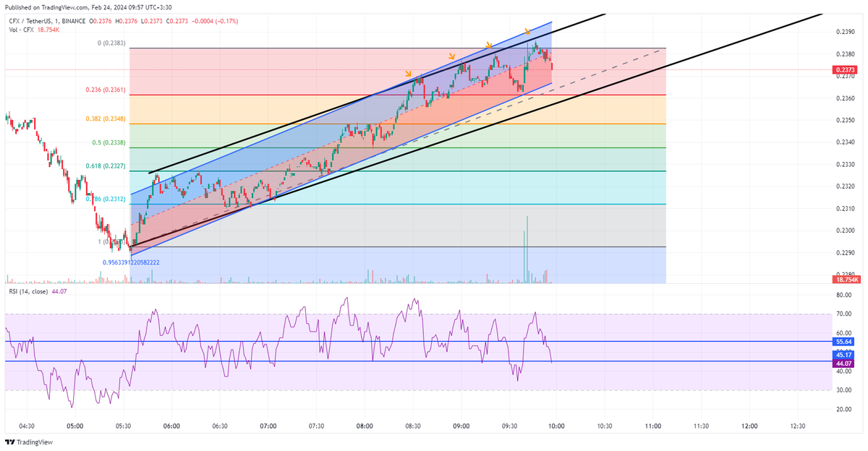Click the 0 (0.2383) Fibonacci top level label

point(111,43)
